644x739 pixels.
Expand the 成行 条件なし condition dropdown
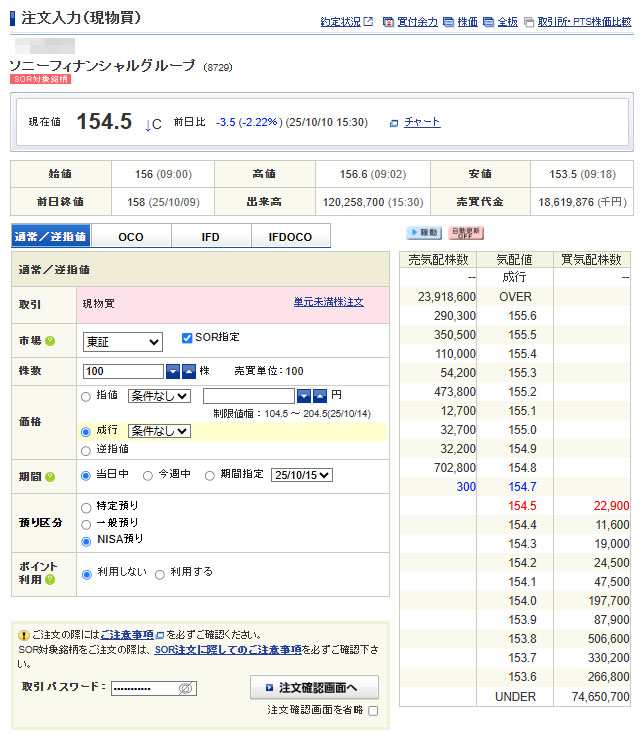159,431
